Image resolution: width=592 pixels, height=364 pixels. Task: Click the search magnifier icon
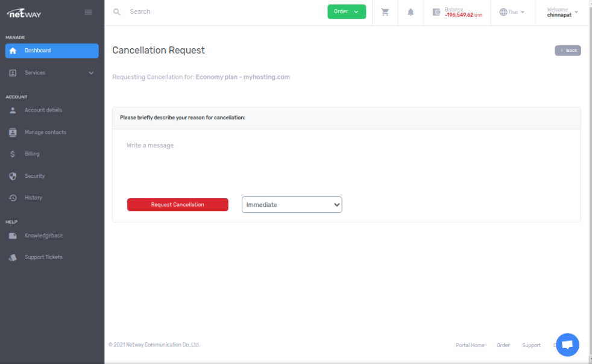point(117,12)
